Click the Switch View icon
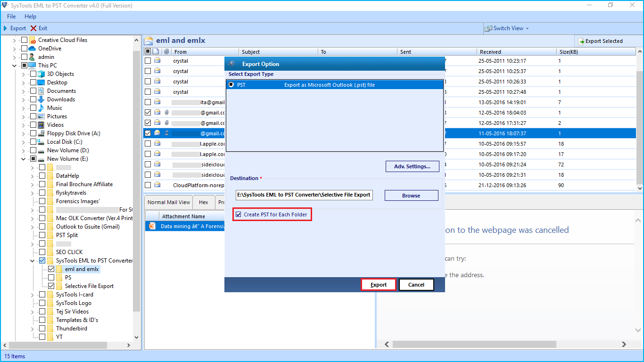The image size is (644, 362). pyautogui.click(x=488, y=28)
